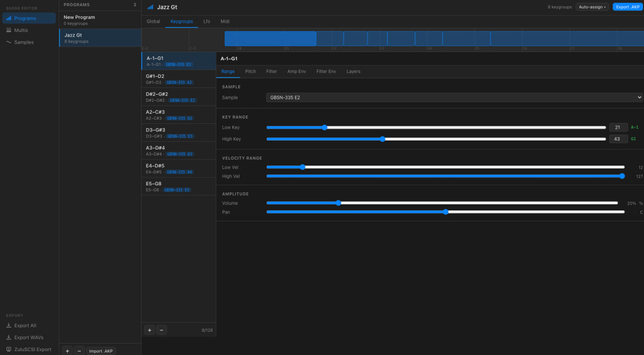Click the highlighted first keygroup block on keyboard map

click(270, 38)
